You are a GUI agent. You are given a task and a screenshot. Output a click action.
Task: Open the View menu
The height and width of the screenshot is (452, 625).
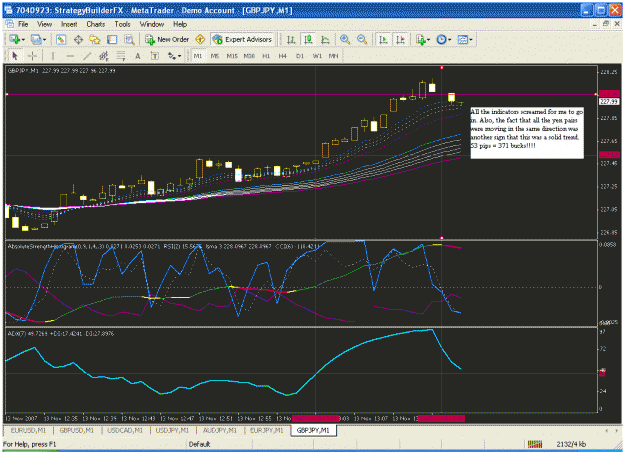click(44, 24)
